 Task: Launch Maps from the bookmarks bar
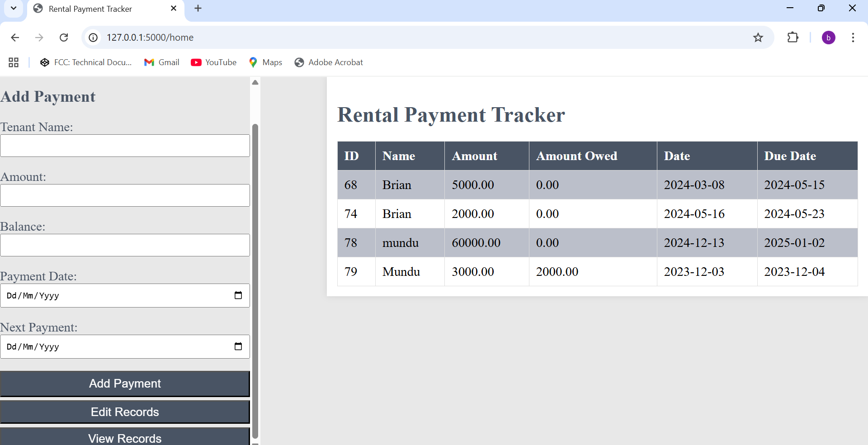[265, 62]
